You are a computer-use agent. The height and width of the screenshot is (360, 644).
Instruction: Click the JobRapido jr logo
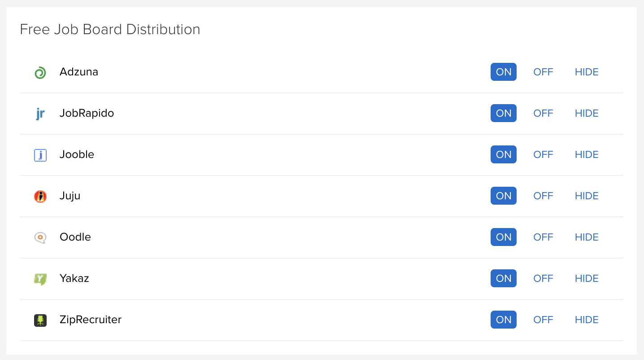point(40,114)
